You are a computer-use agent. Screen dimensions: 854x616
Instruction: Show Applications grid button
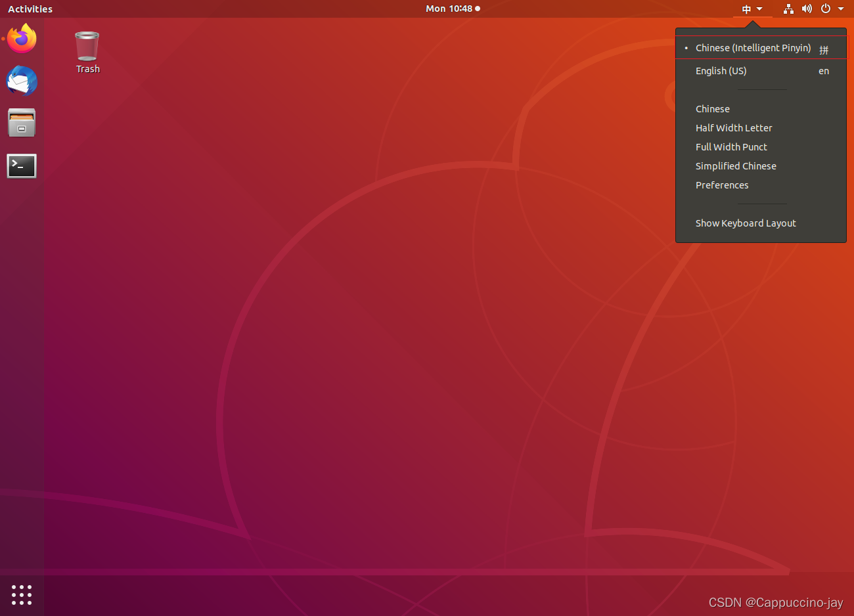point(22,595)
